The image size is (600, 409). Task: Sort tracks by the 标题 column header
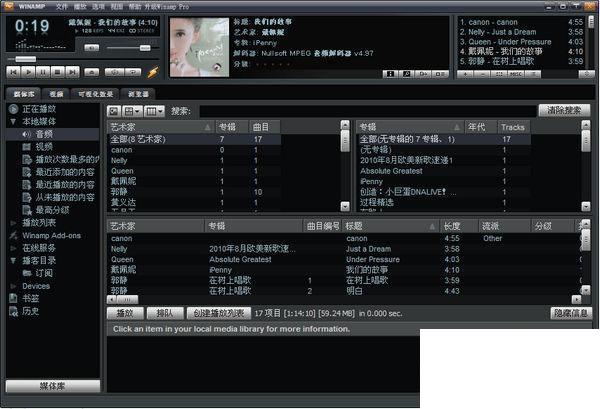[x=391, y=226]
